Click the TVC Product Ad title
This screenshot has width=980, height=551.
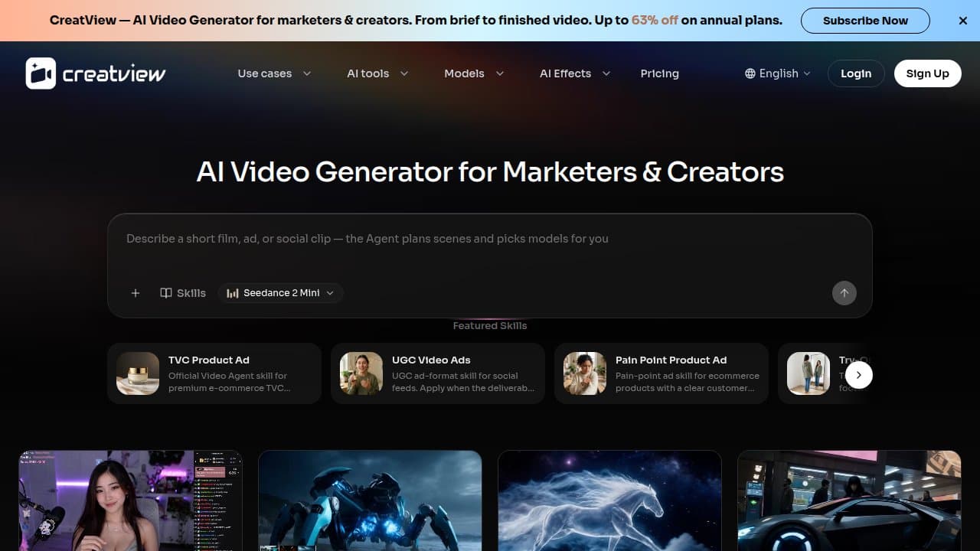click(x=209, y=360)
